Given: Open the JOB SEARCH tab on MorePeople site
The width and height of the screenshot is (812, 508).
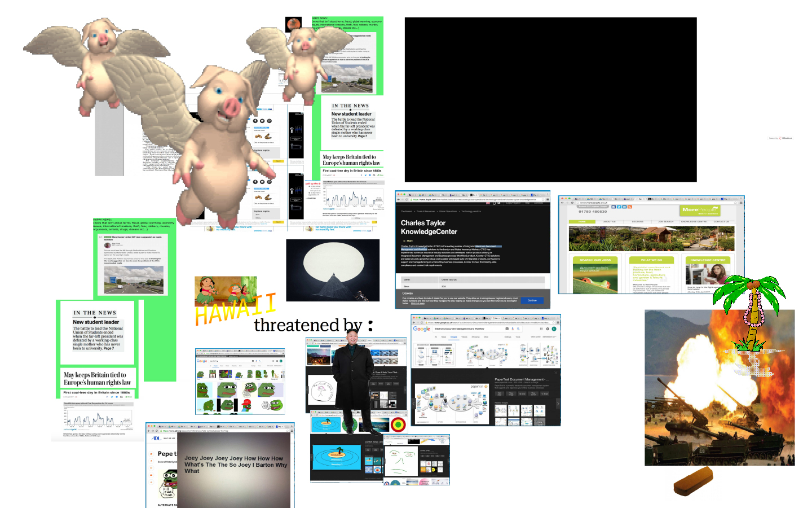Looking at the screenshot, I should point(666,222).
